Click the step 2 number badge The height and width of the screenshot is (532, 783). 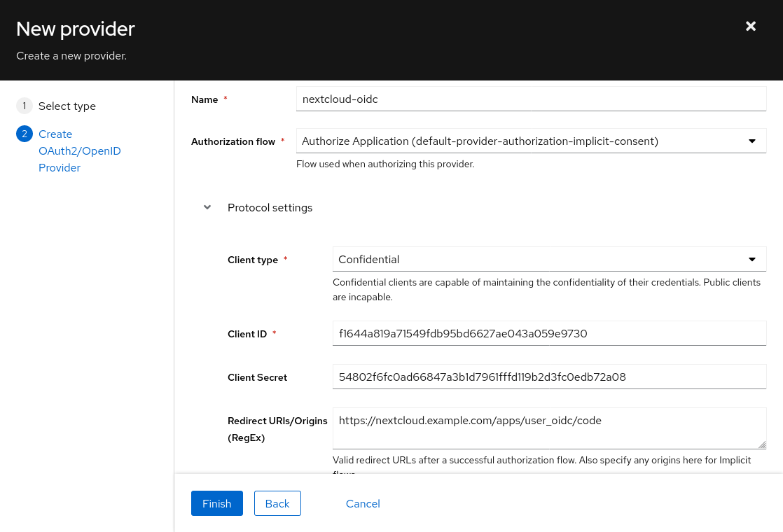(x=25, y=134)
